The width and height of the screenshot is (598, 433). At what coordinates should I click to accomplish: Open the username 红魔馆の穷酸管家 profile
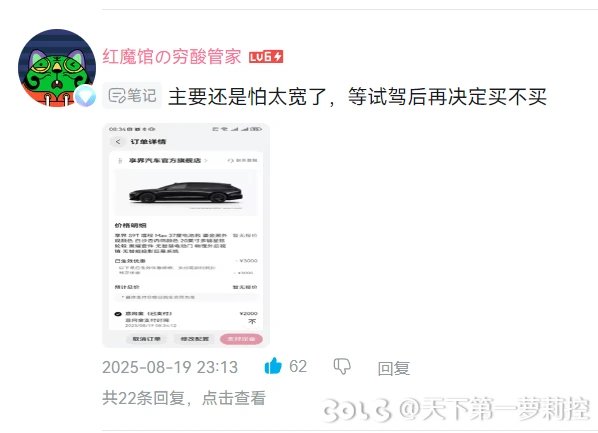coord(172,57)
